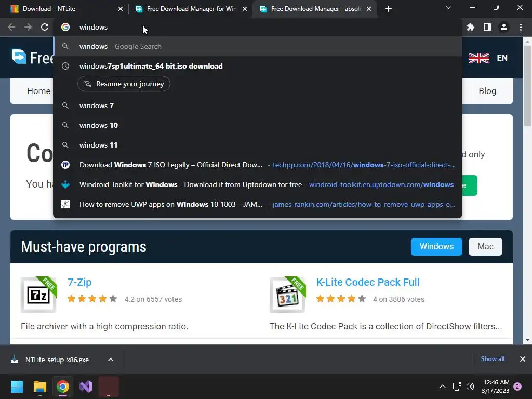Close the Download – NTLite tab
Image resolution: width=532 pixels, height=399 pixels.
(121, 9)
